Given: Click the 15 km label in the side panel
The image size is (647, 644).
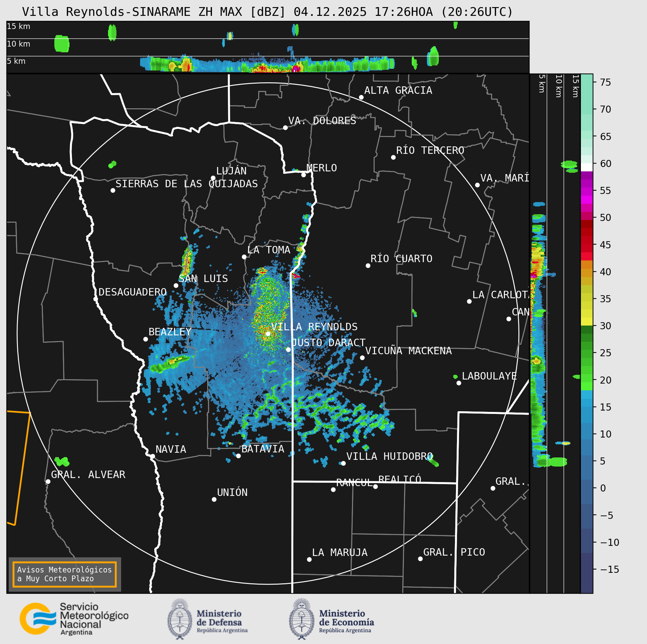Looking at the screenshot, I should (x=575, y=86).
